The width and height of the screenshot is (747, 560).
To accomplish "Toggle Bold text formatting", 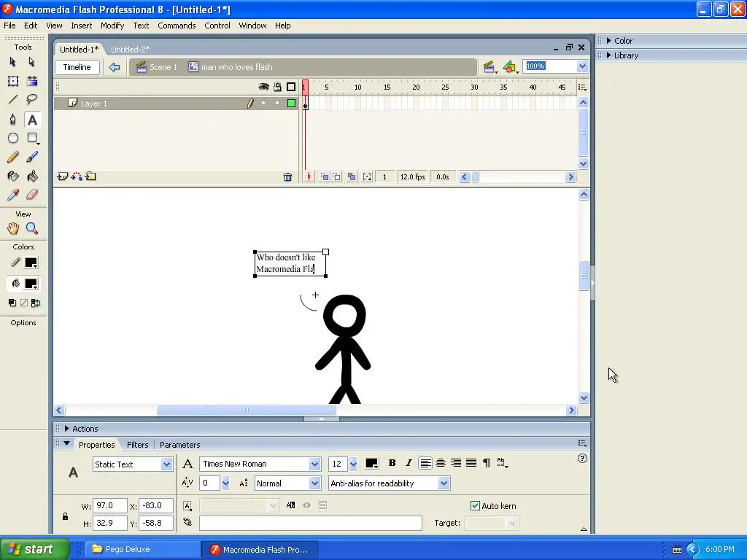I will [x=392, y=463].
